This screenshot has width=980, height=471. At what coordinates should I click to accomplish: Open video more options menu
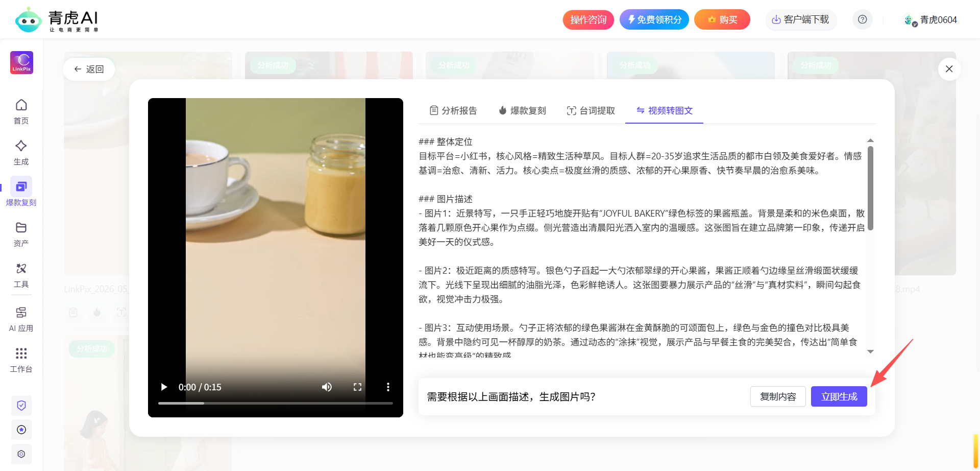[388, 387]
